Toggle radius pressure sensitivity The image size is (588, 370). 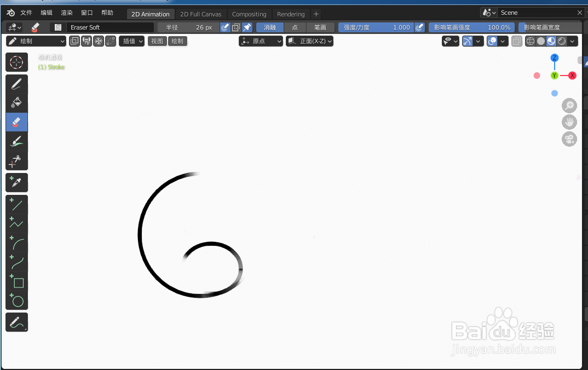pos(224,27)
